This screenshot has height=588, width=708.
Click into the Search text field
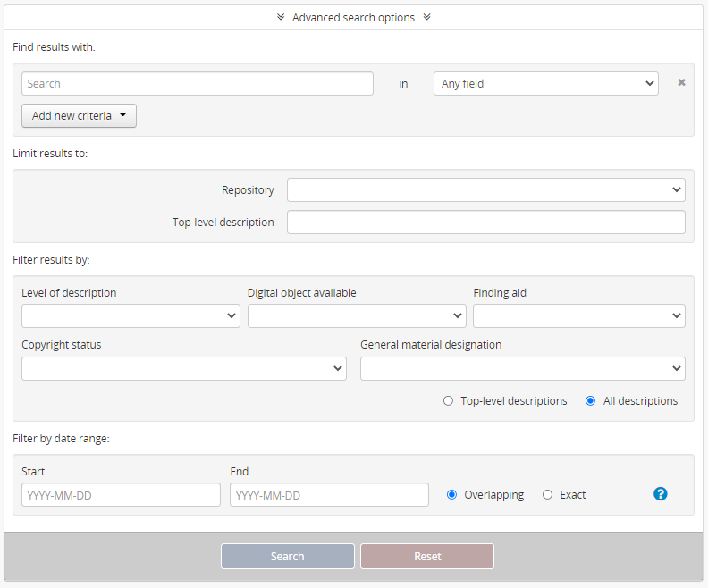(x=197, y=84)
